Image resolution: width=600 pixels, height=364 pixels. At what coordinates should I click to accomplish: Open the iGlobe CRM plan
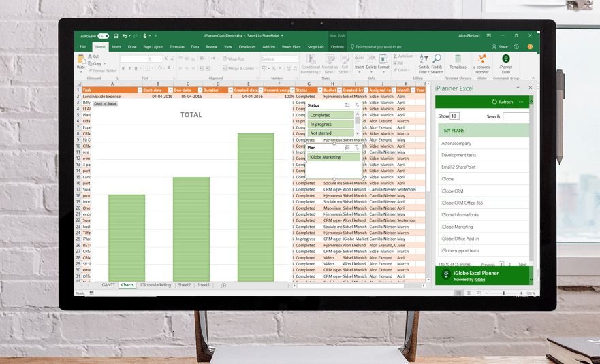484,191
